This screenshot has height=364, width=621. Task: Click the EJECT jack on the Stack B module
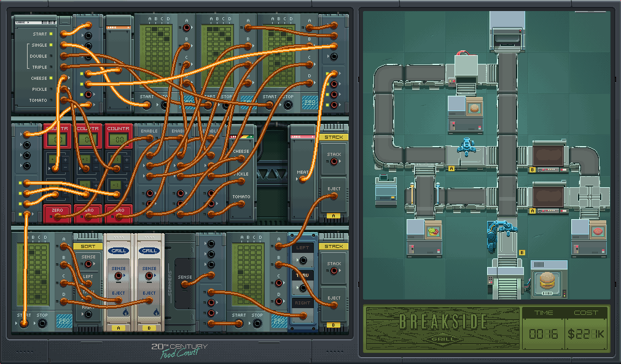pyautogui.click(x=334, y=305)
